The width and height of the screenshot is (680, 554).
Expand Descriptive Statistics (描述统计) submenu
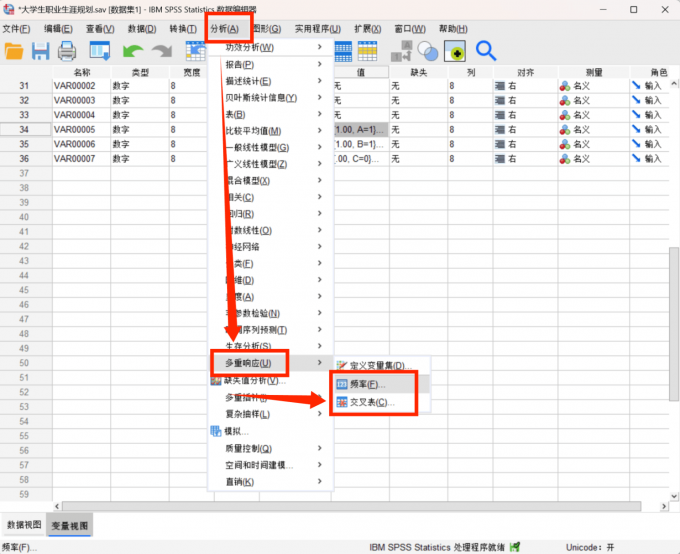[271, 81]
